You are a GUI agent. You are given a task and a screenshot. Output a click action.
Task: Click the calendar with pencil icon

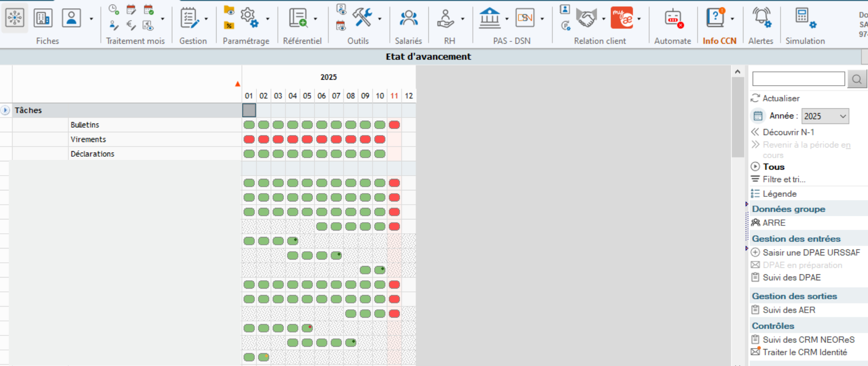pyautogui.click(x=131, y=9)
